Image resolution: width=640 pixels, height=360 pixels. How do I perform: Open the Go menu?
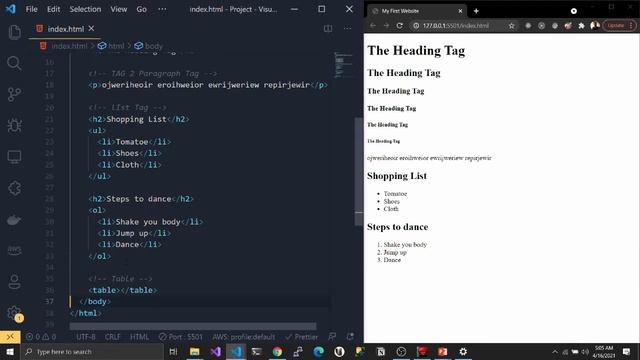tap(141, 9)
